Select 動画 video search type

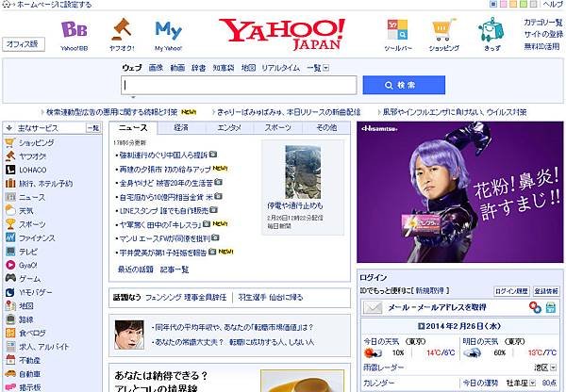pyautogui.click(x=177, y=68)
